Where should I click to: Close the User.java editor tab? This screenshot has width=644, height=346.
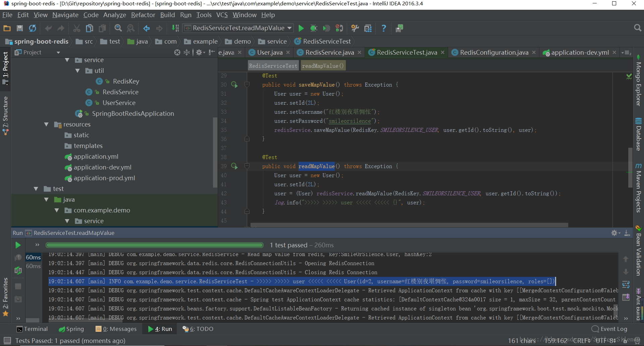pyautogui.click(x=288, y=52)
